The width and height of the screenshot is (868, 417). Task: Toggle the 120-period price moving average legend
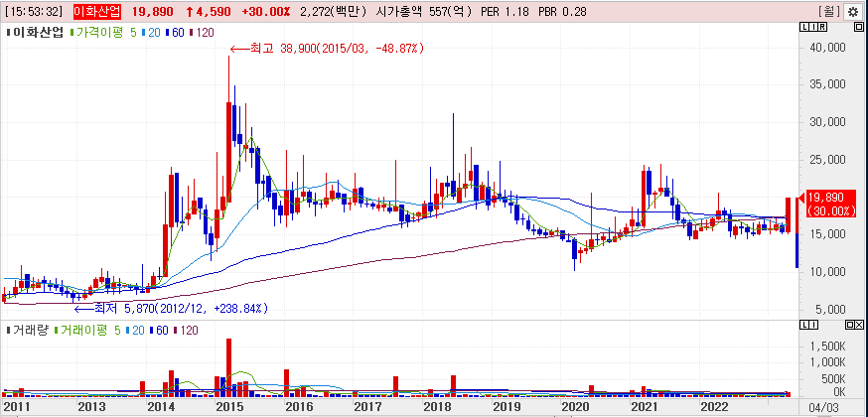click(202, 33)
